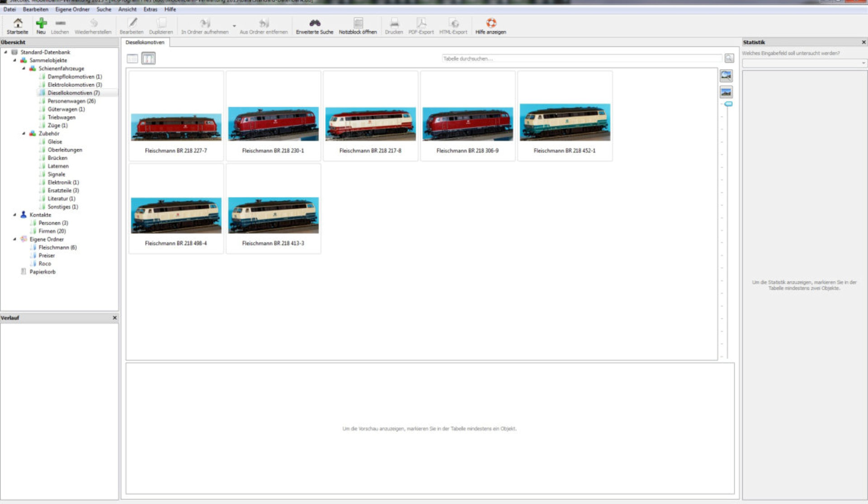Image resolution: width=868 pixels, height=504 pixels.
Task: Switch to table list view icon
Action: click(132, 58)
